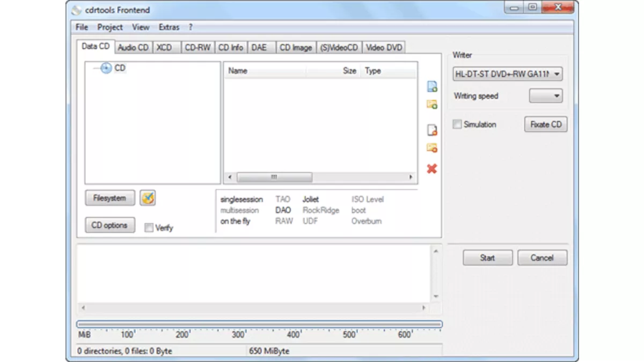Click the add file icon
Viewport: 644px width, 362px height.
pyautogui.click(x=432, y=87)
